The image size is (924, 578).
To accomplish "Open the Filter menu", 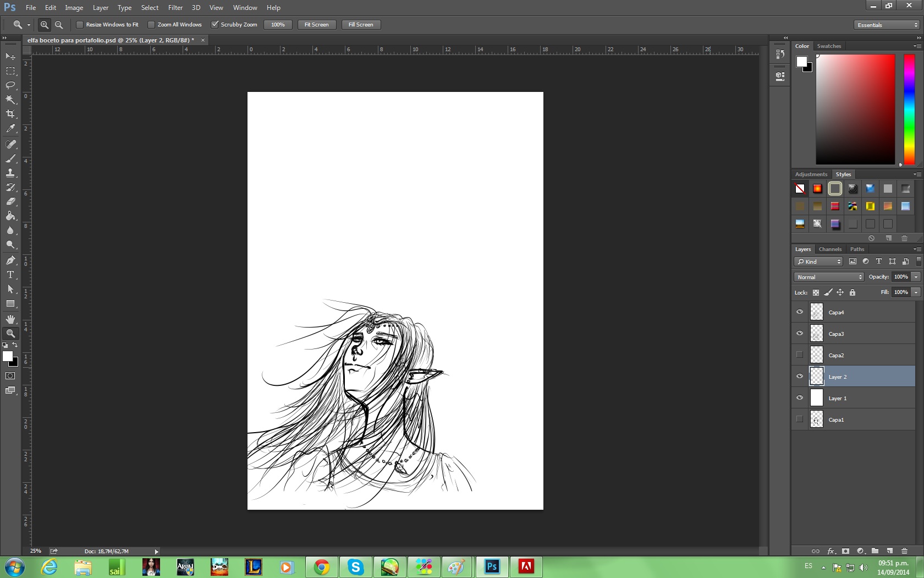I will tap(175, 8).
